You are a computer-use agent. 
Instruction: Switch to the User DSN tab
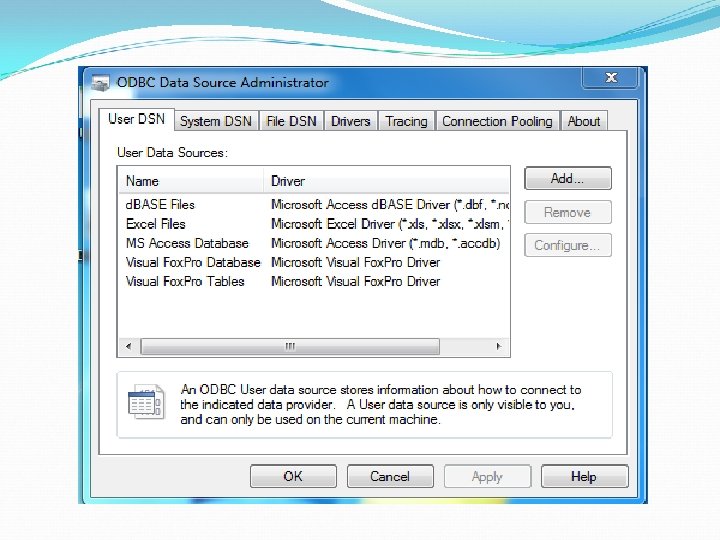click(x=136, y=119)
